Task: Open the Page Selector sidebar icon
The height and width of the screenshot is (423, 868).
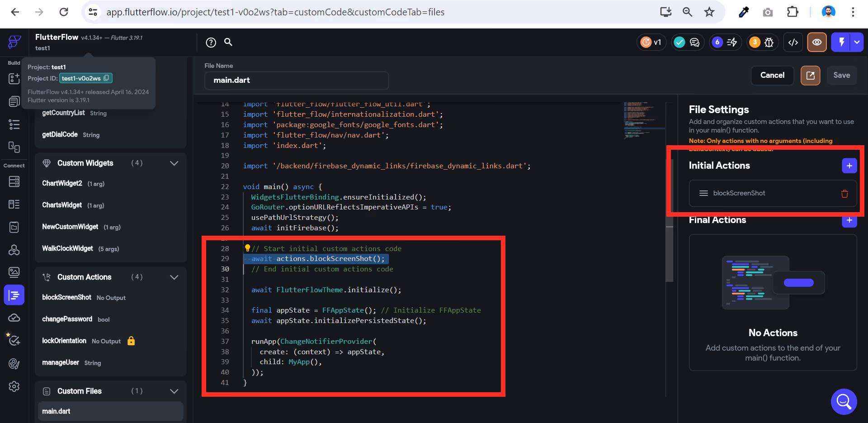Action: click(14, 101)
